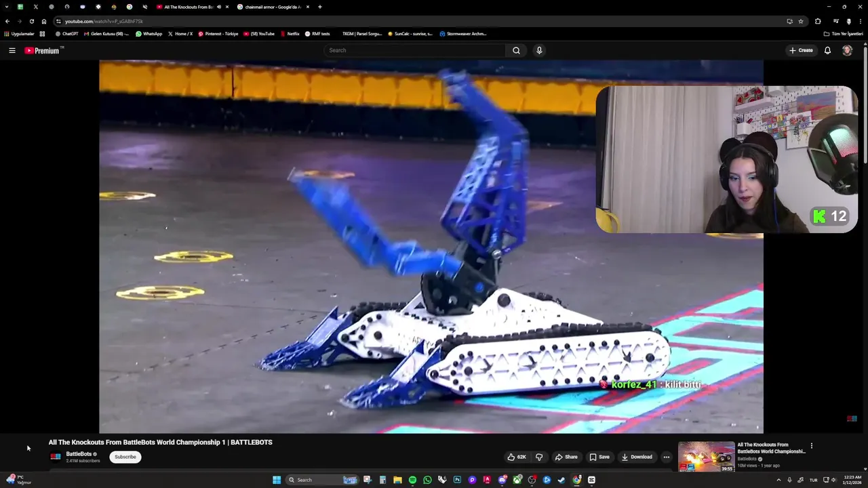Open options menu for suggested video
Viewport: 868px width, 488px height.
tap(811, 446)
